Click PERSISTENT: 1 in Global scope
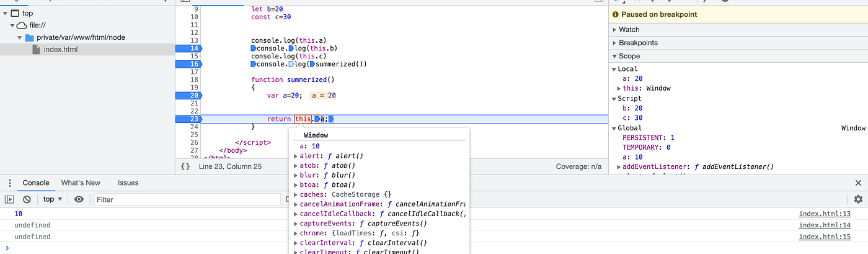This screenshot has height=254, width=868. pos(649,138)
